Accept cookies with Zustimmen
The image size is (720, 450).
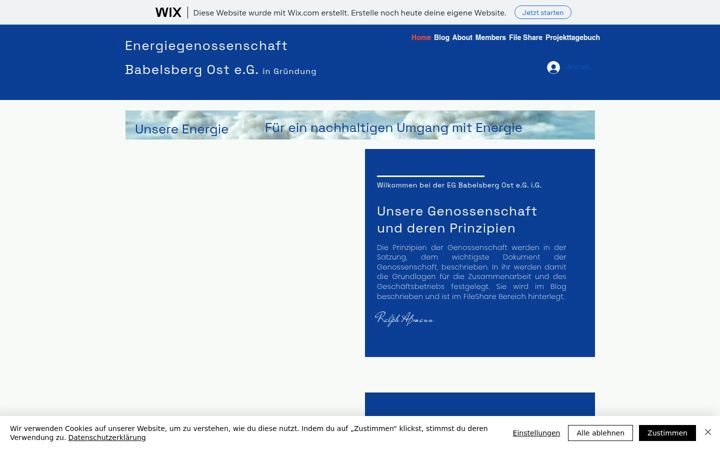[667, 433]
